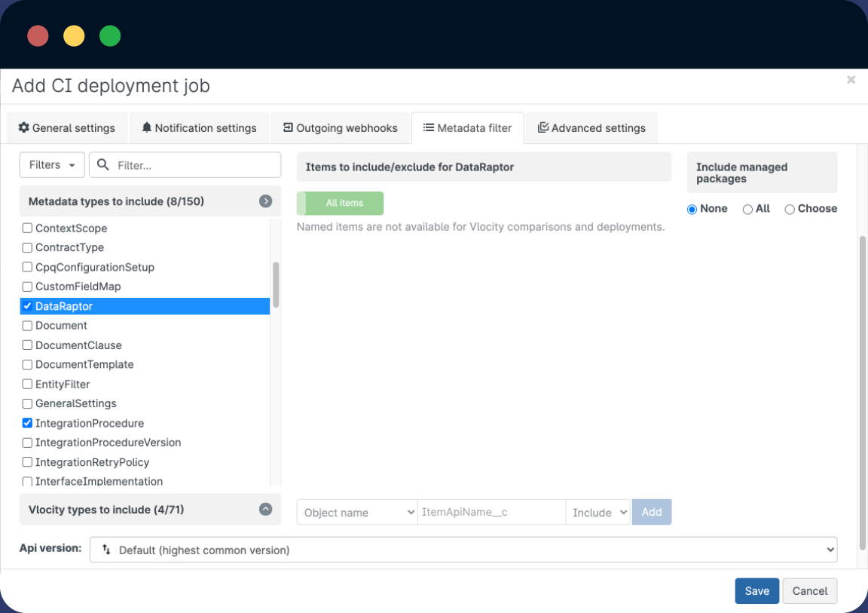Click the Add button next to Include
Viewport: 868px width, 613px height.
651,512
